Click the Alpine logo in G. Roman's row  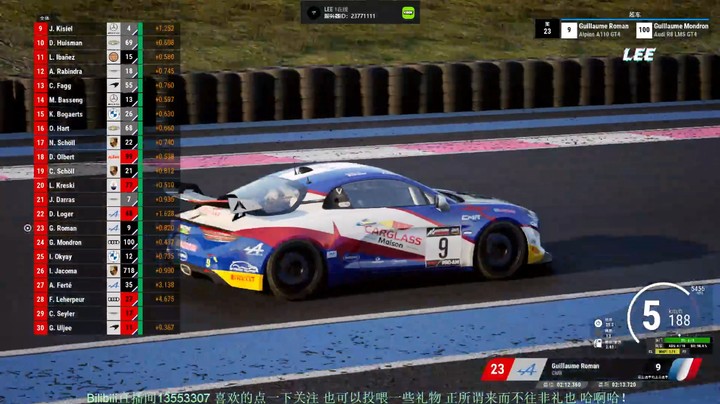[113, 228]
